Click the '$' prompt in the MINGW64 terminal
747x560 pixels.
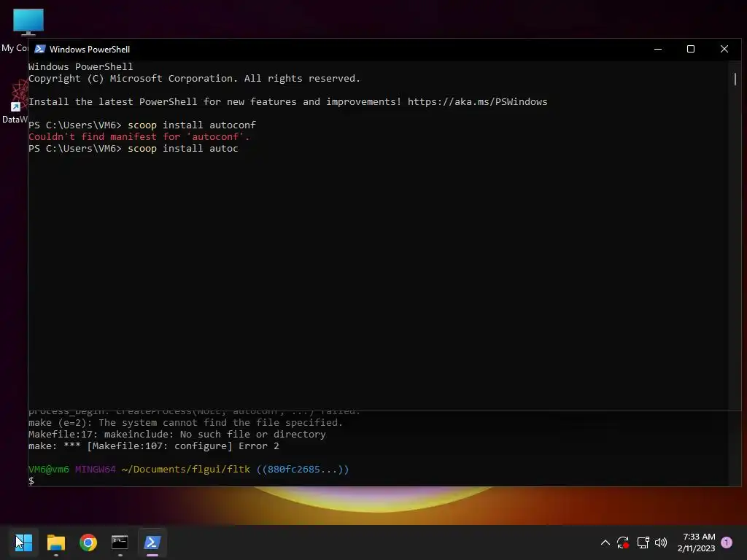(31, 481)
